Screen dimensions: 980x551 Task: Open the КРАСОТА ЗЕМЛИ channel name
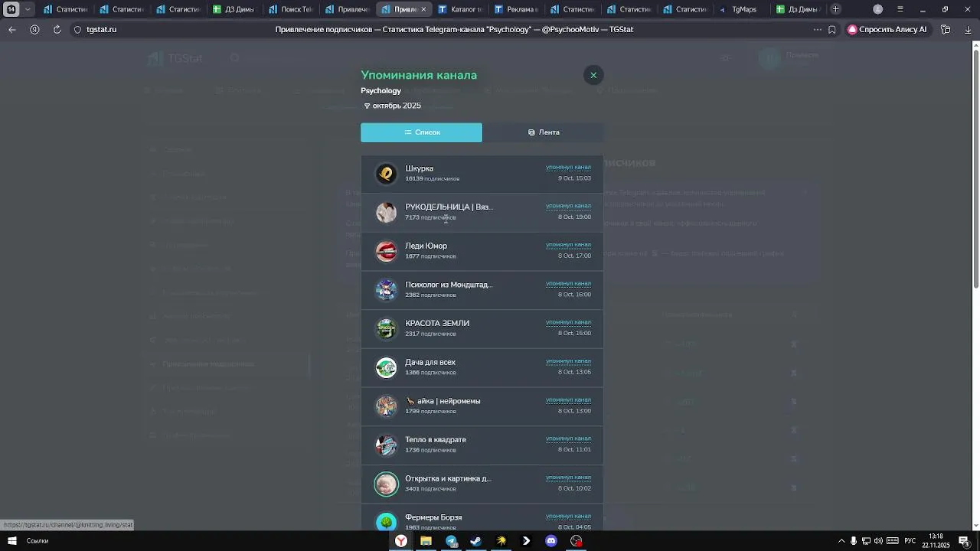coord(437,323)
